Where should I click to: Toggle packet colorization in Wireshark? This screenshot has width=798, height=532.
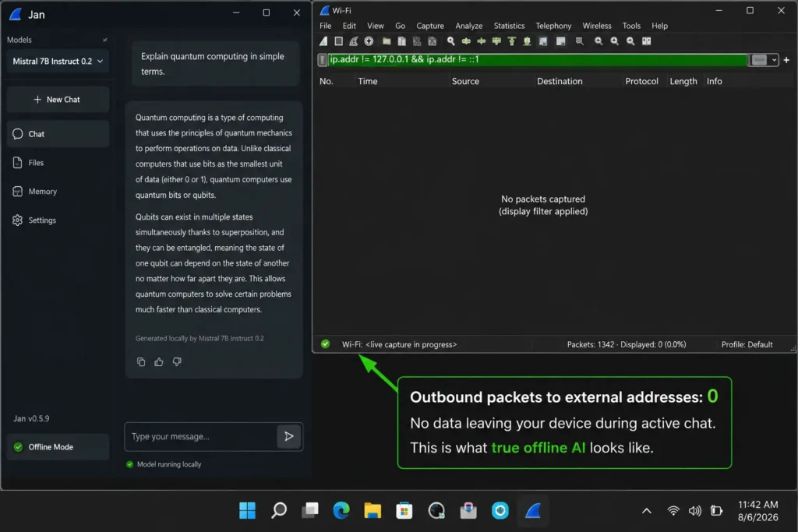click(x=561, y=41)
